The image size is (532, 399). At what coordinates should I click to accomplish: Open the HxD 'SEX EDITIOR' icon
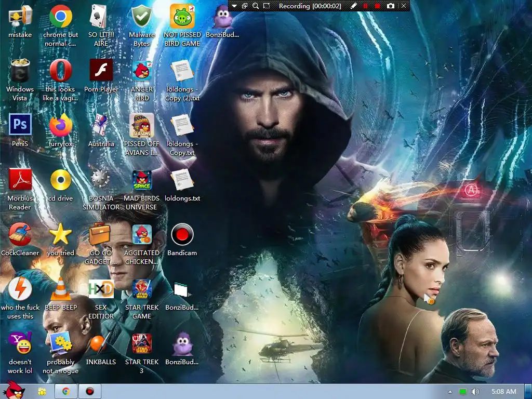coord(101,289)
